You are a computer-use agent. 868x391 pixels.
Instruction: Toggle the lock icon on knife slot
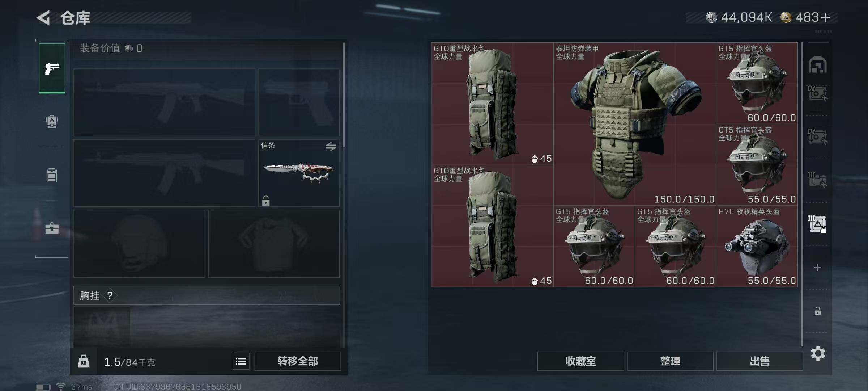coord(266,201)
